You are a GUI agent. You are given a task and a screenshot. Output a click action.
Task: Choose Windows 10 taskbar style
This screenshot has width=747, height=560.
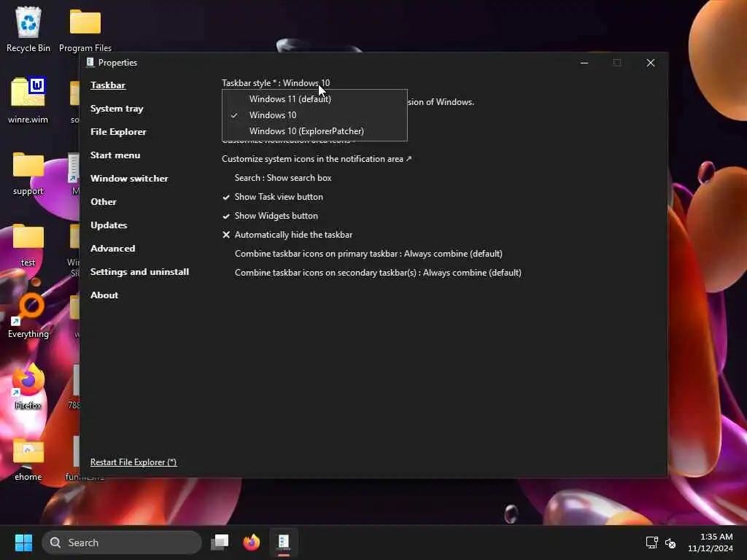[x=314, y=114]
